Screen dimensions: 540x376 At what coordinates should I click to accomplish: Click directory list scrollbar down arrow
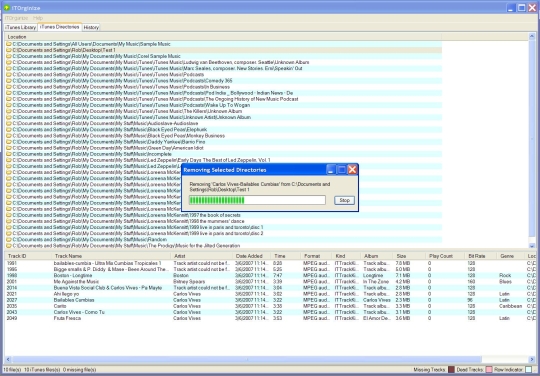click(x=532, y=246)
